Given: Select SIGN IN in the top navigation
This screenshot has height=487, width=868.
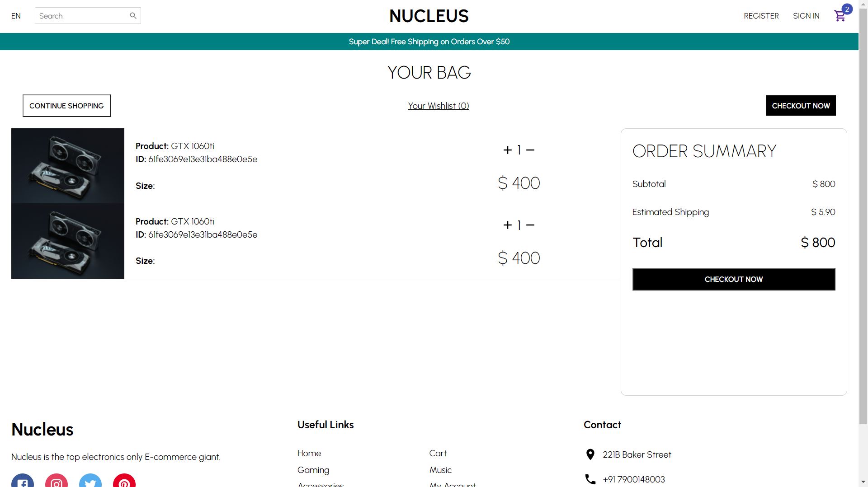Looking at the screenshot, I should click(806, 16).
